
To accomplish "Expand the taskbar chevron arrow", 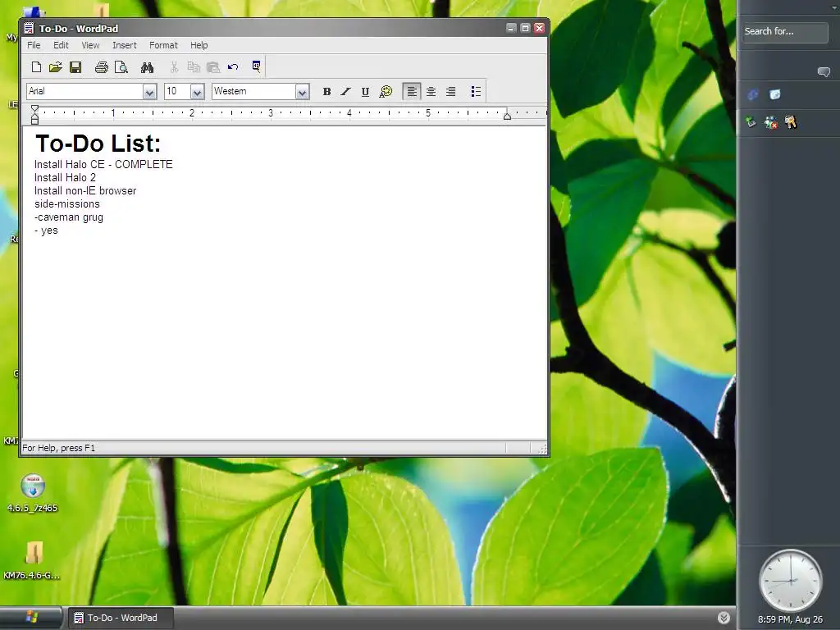I will point(724,619).
